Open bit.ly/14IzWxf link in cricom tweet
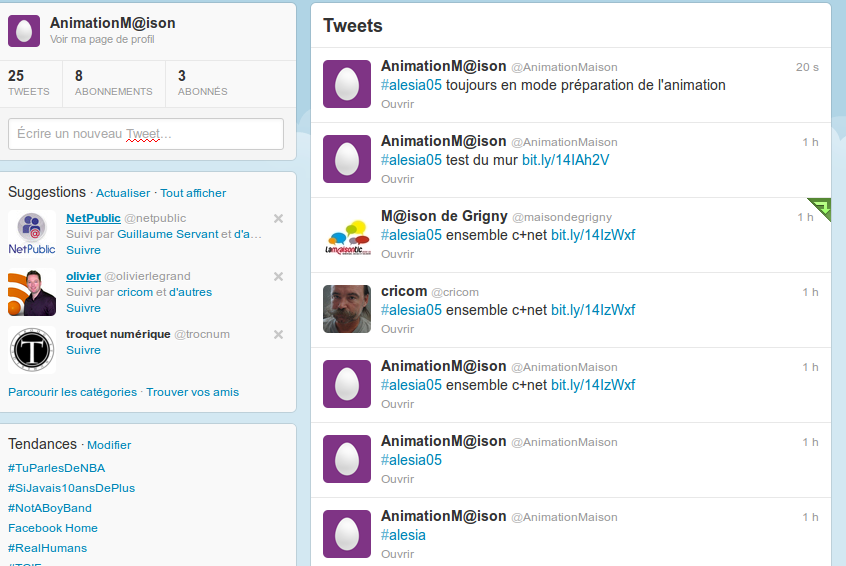Image resolution: width=846 pixels, height=566 pixels. click(593, 310)
